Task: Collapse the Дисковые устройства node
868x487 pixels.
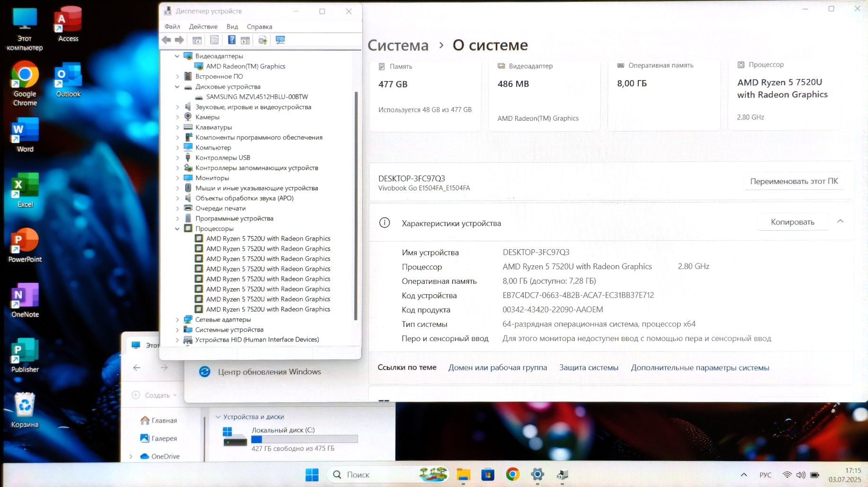Action: tap(177, 87)
